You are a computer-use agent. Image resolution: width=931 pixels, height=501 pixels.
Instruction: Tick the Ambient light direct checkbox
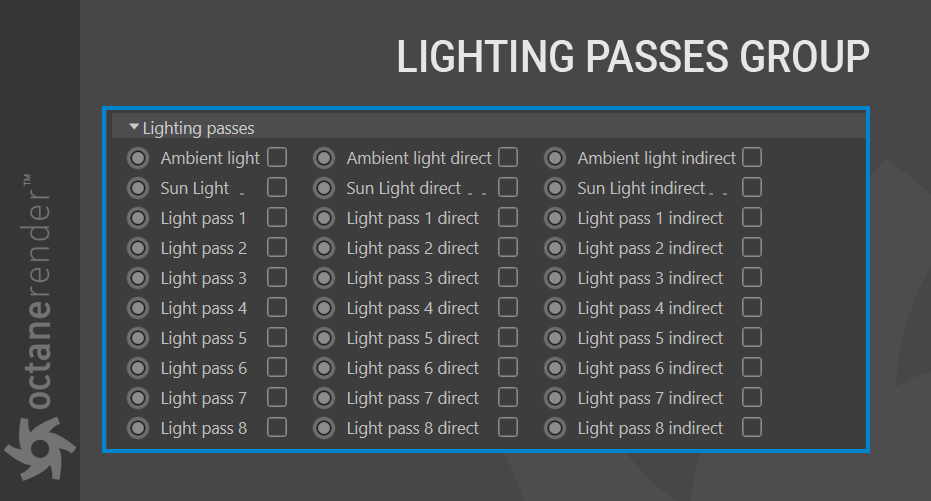coord(508,157)
